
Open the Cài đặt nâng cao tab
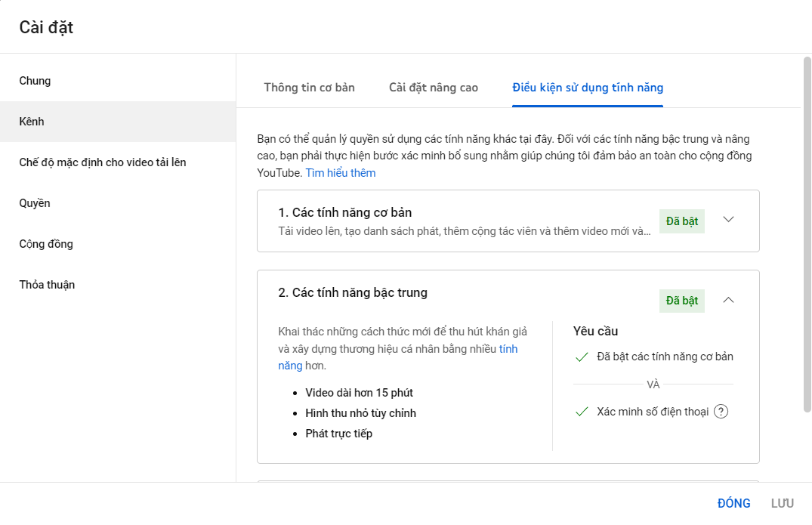[434, 87]
